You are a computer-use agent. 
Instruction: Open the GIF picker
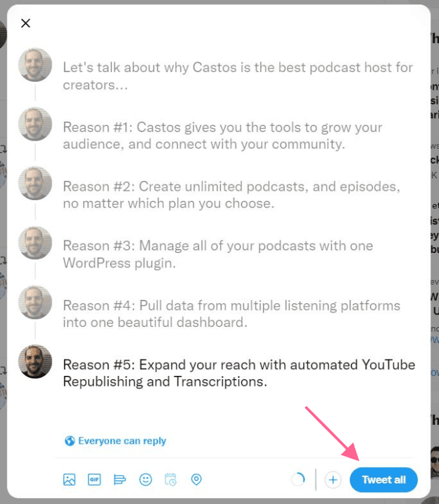click(95, 480)
